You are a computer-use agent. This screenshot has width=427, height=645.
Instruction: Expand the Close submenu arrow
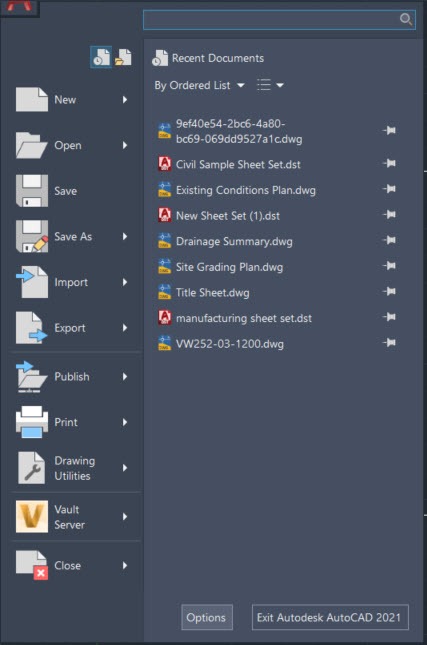pyautogui.click(x=125, y=565)
